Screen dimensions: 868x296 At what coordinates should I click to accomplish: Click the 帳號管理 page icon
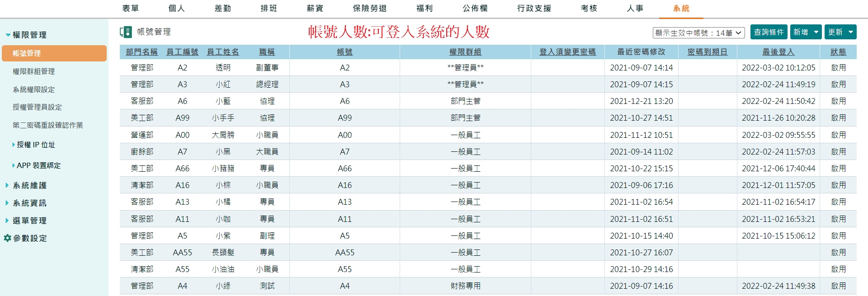126,32
